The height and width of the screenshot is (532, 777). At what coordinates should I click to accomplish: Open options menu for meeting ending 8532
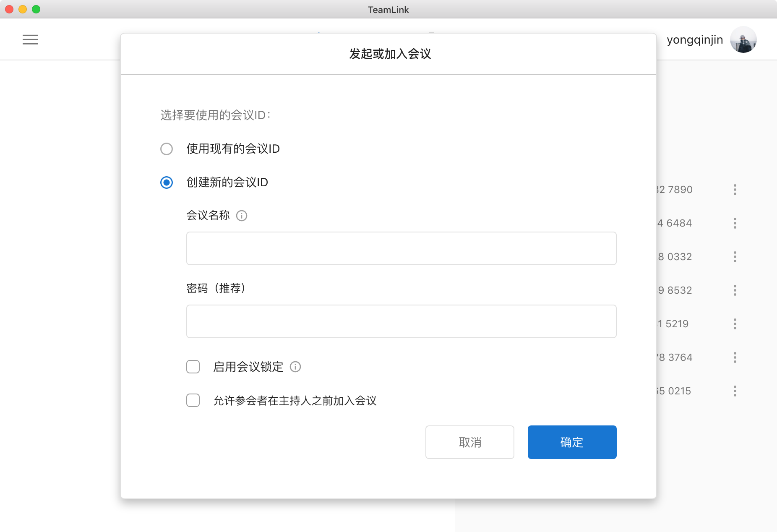pos(735,290)
